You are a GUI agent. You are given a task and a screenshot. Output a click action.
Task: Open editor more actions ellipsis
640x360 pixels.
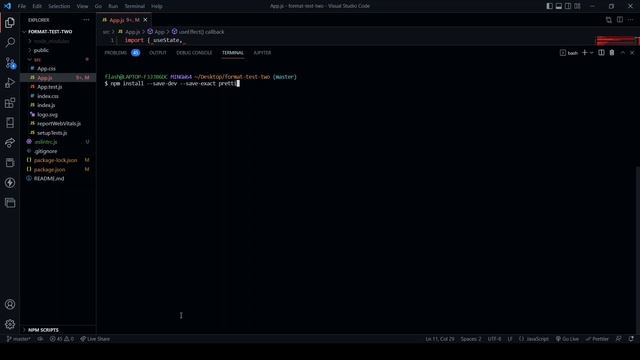coord(631,20)
